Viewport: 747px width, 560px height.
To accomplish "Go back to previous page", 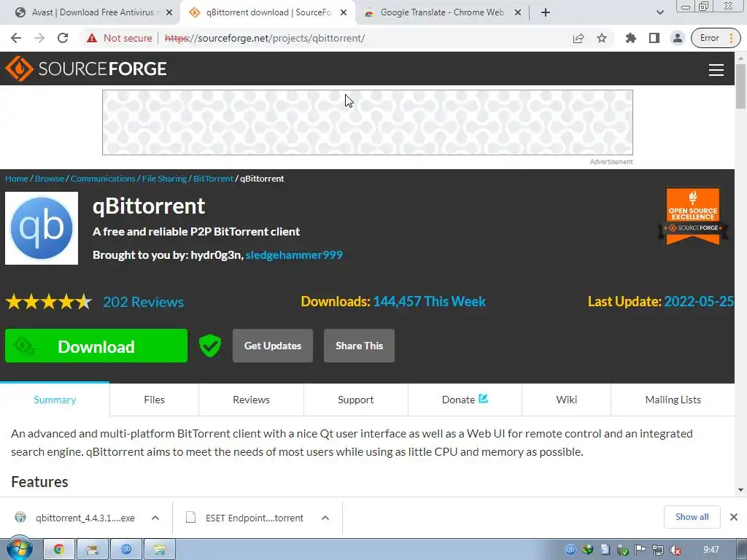I will point(16,38).
